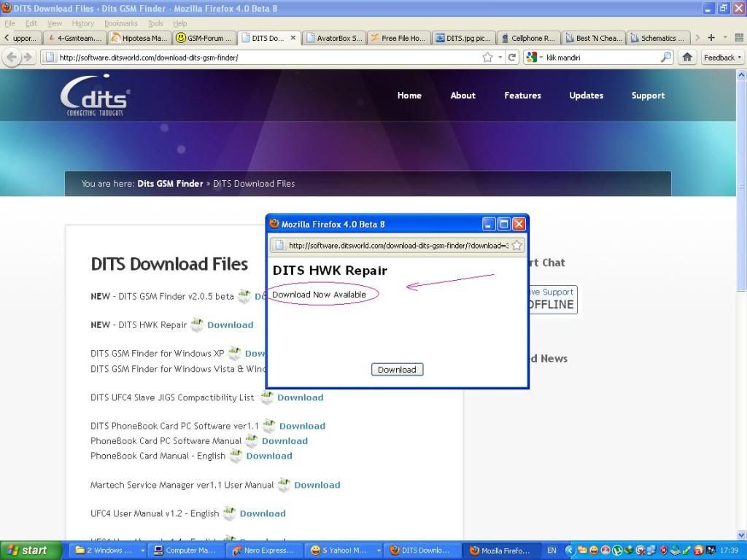Click the page icon in the popup address bar
747x560 pixels.
pos(279,245)
